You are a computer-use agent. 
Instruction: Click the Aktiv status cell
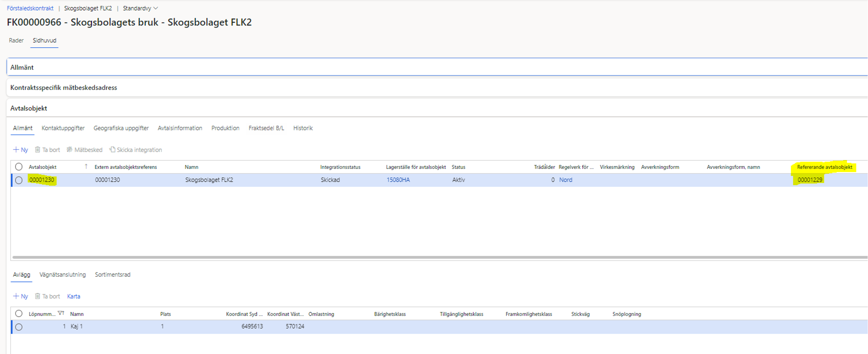(458, 180)
